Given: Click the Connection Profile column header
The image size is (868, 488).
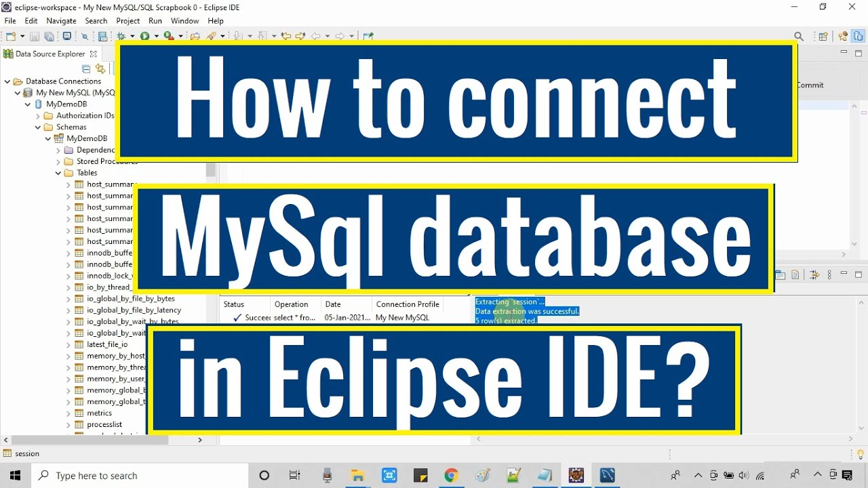Looking at the screenshot, I should tap(408, 304).
